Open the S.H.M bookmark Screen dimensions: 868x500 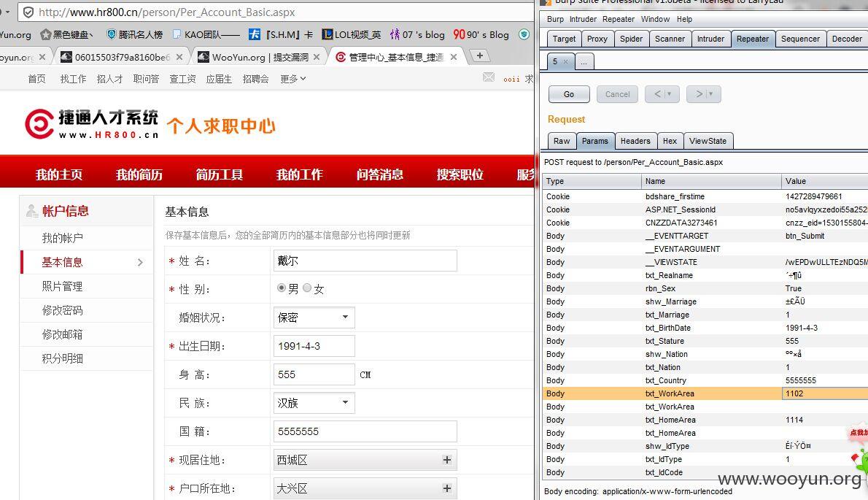[x=280, y=34]
